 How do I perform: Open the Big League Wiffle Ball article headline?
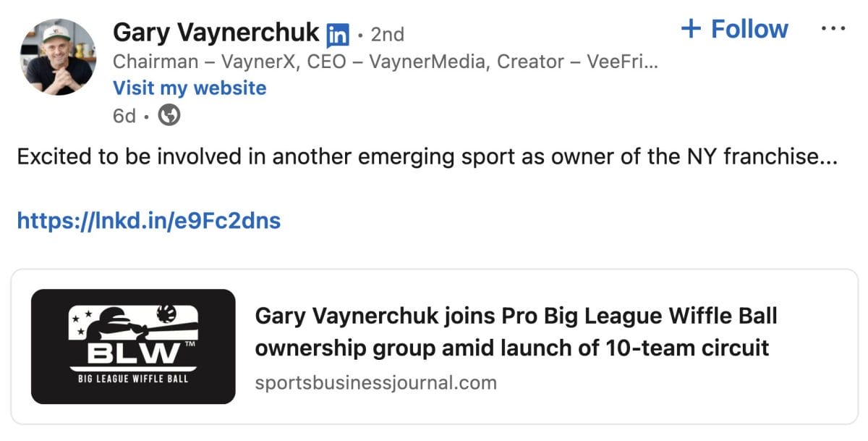pyautogui.click(x=516, y=332)
